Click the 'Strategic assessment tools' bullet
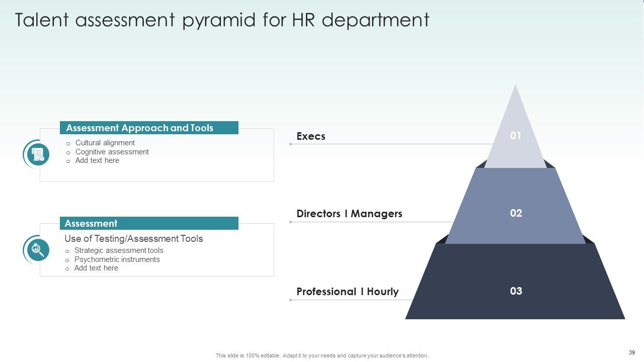The image size is (644, 362). (119, 250)
